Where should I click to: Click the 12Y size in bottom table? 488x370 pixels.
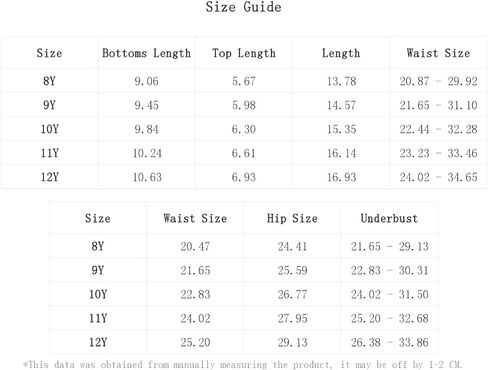98,342
